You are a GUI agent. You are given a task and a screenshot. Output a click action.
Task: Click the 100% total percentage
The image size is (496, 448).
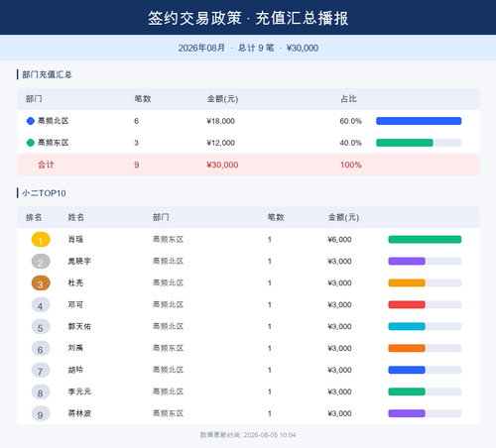351,165
